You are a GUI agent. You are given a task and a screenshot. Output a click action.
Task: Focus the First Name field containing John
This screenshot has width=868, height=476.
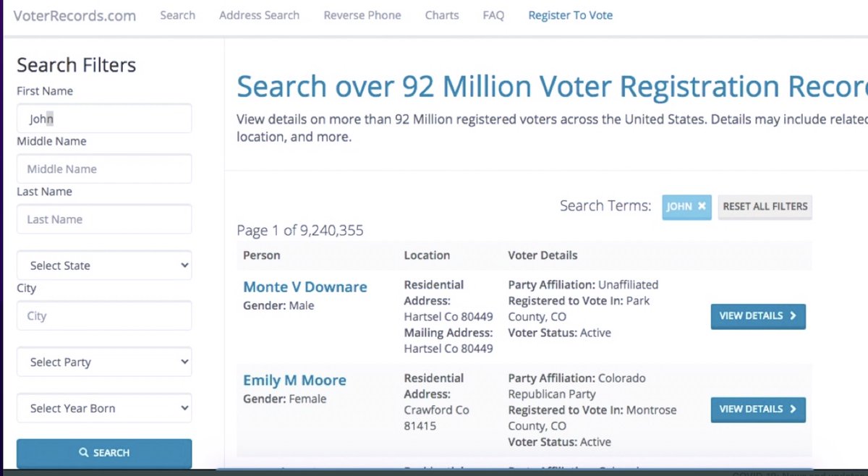click(104, 119)
